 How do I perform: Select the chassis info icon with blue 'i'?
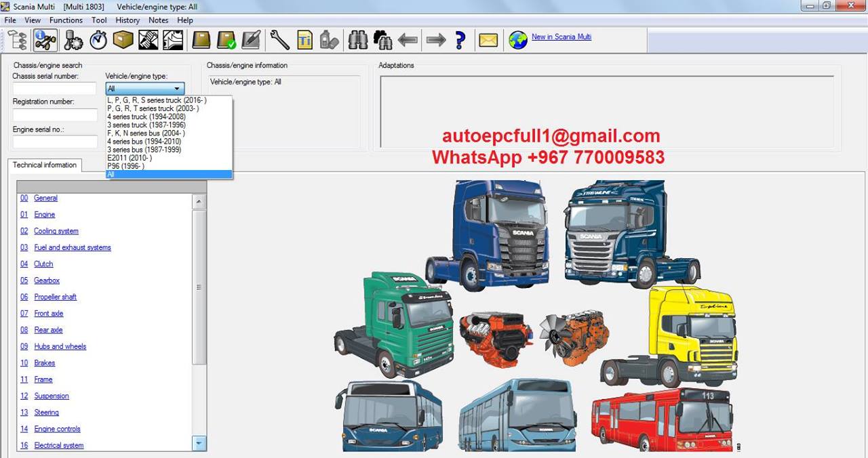point(45,40)
